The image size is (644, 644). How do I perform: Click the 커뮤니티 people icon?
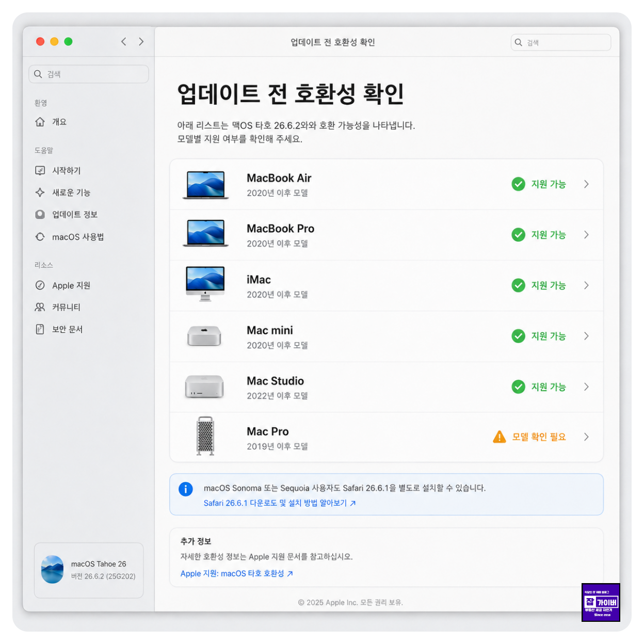(x=40, y=307)
